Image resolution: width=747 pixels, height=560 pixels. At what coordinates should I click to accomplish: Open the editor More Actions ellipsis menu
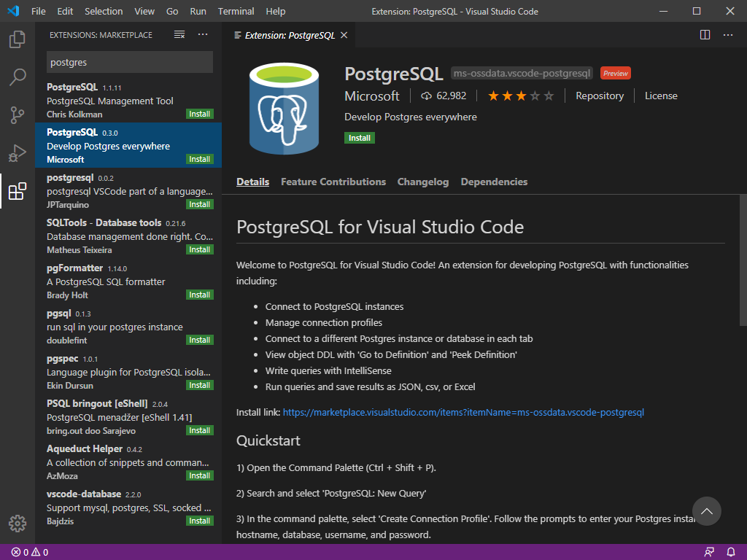[x=728, y=35]
